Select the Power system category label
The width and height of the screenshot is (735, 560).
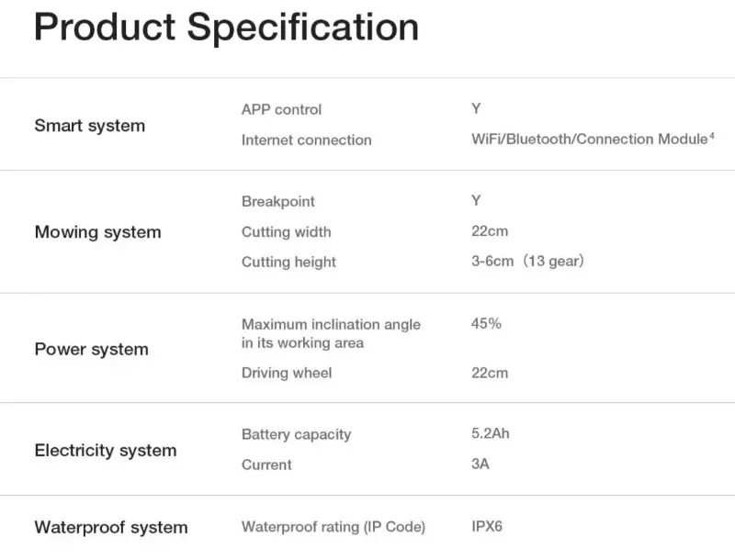point(91,349)
